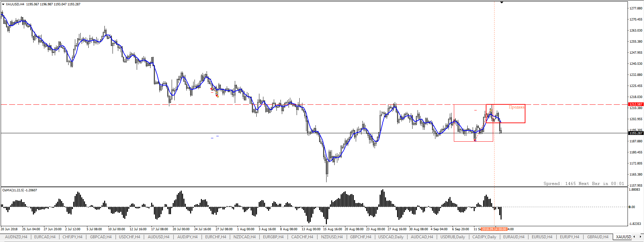
Task: Go to the AUDJPY,H4 chart tab
Action: point(187,237)
